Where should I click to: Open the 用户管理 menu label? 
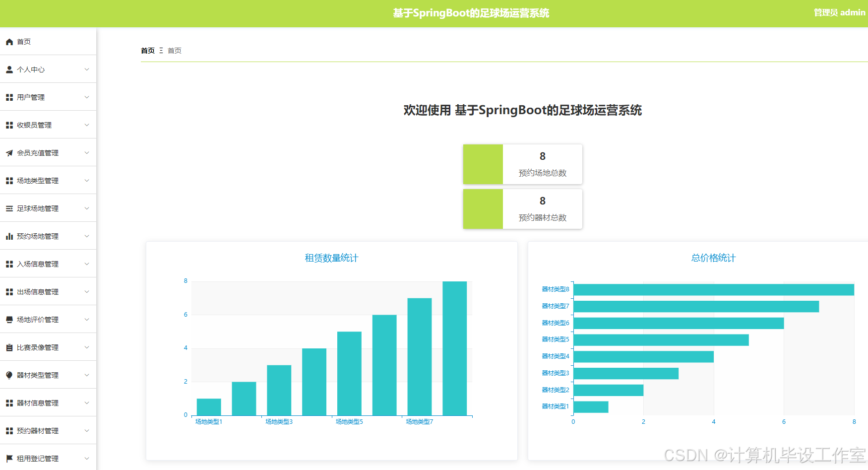pos(31,98)
